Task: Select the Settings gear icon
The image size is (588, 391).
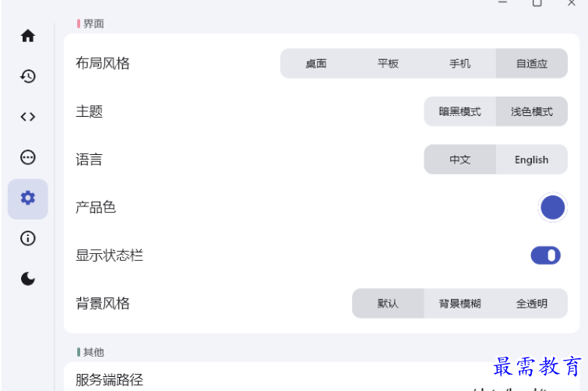Action: (x=28, y=199)
